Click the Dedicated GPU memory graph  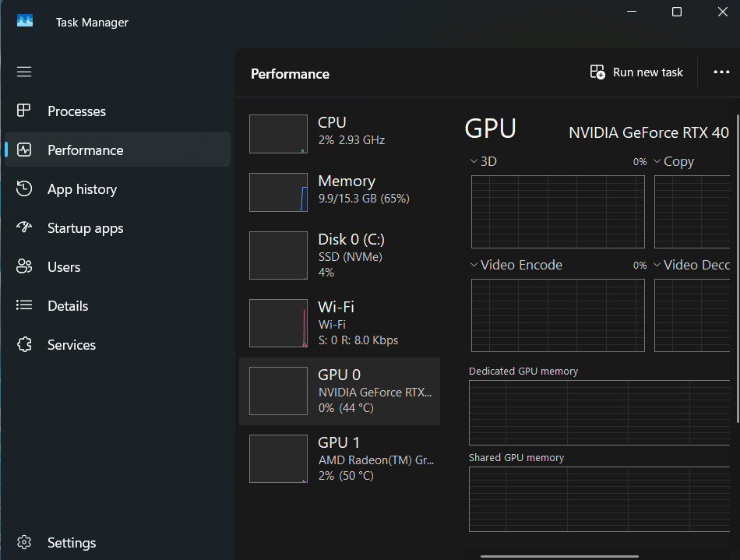click(x=599, y=413)
